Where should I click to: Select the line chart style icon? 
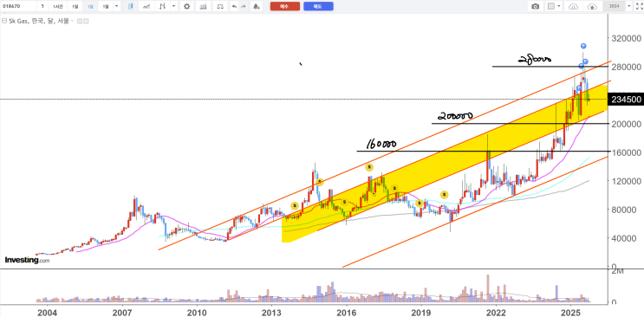point(146,6)
